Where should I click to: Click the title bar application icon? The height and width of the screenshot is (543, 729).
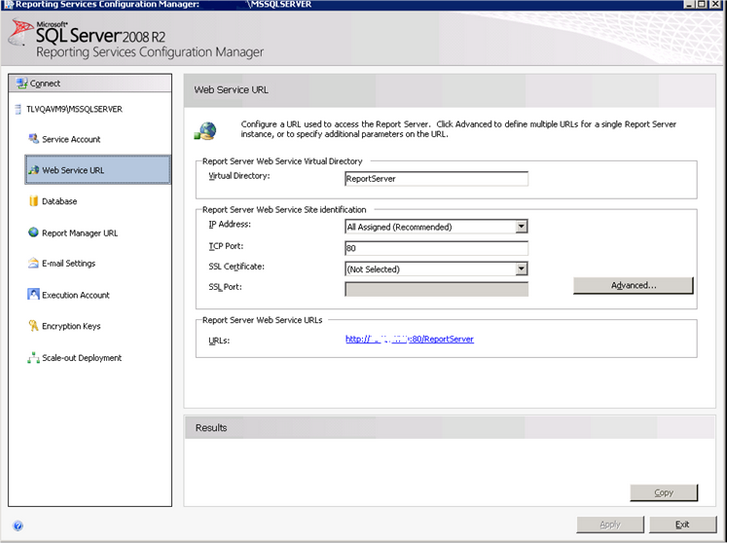(8, 4)
